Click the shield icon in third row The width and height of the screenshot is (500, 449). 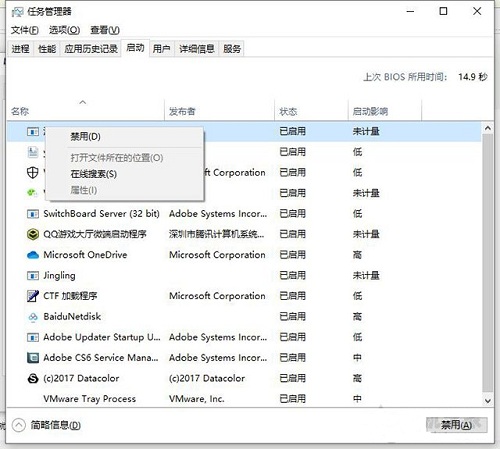click(32, 172)
